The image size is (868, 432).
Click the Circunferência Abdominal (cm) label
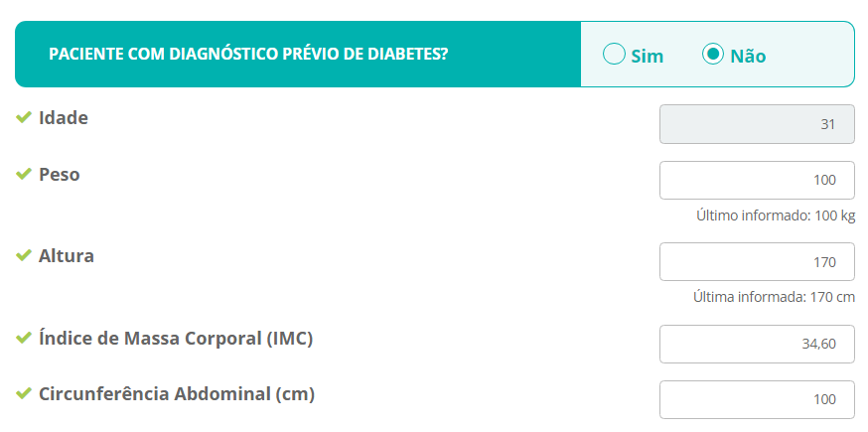(177, 394)
